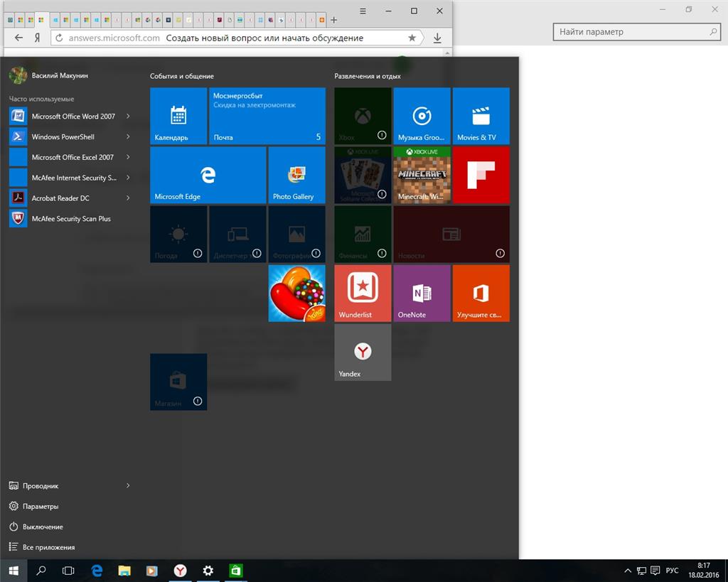This screenshot has width=728, height=582.
Task: Open the Фотографии photos tile
Action: [x=296, y=235]
